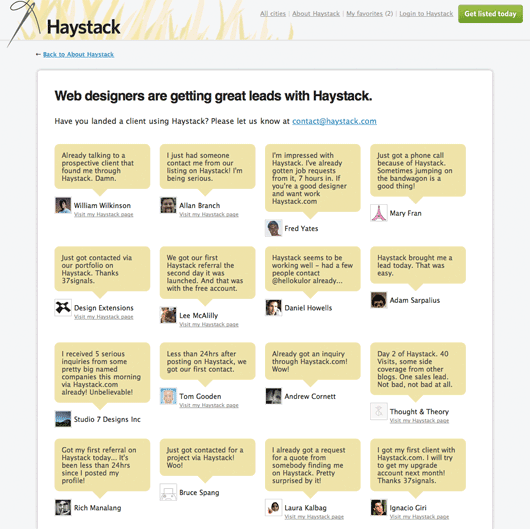
Task: Click Allan Branch's avatar
Action: 168,206
